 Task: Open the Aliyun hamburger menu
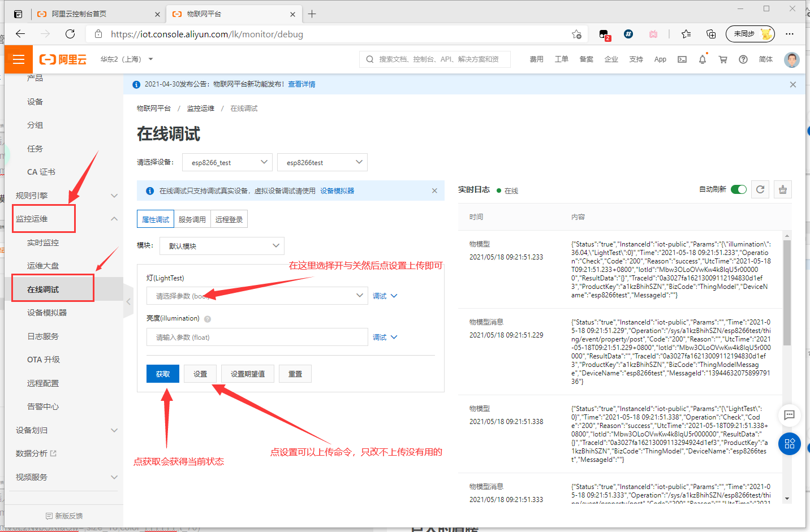tap(19, 59)
